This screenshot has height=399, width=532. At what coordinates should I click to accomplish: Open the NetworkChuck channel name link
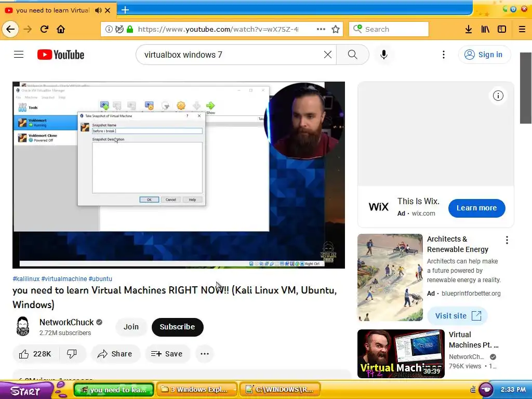click(66, 322)
